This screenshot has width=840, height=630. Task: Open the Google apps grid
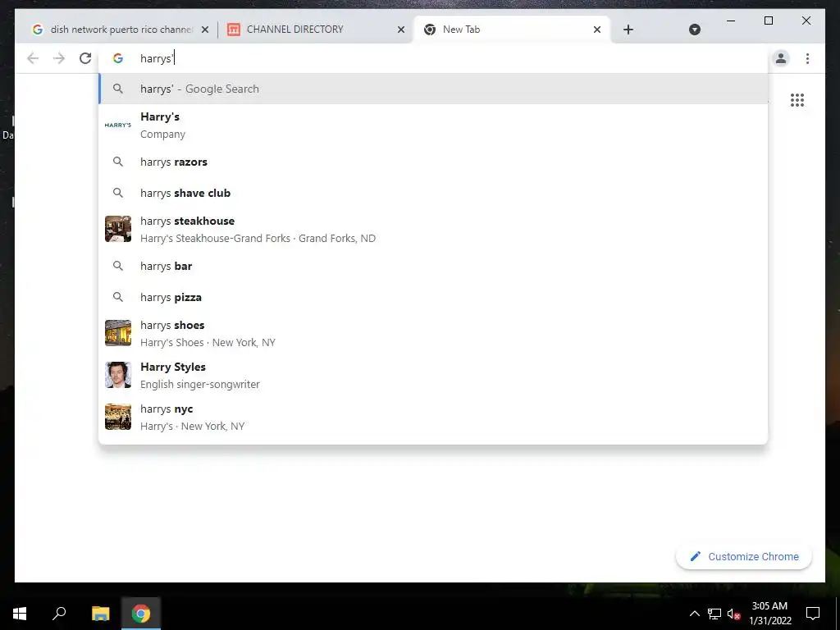coord(797,100)
